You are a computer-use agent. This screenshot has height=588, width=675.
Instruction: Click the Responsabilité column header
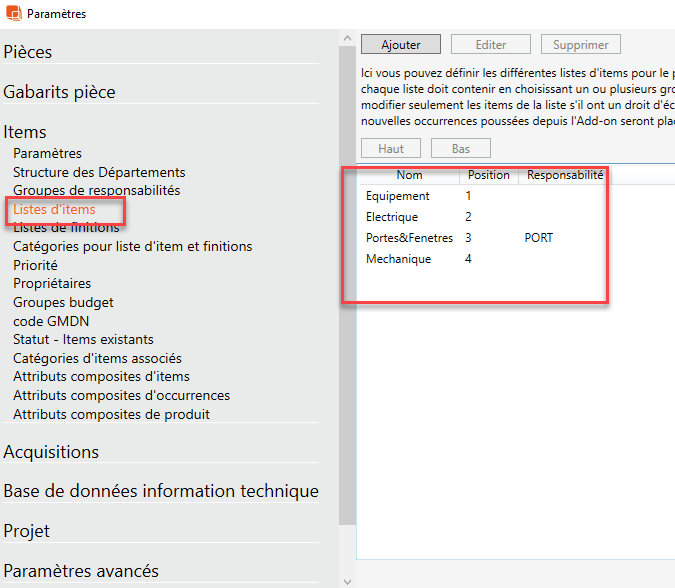coord(565,175)
